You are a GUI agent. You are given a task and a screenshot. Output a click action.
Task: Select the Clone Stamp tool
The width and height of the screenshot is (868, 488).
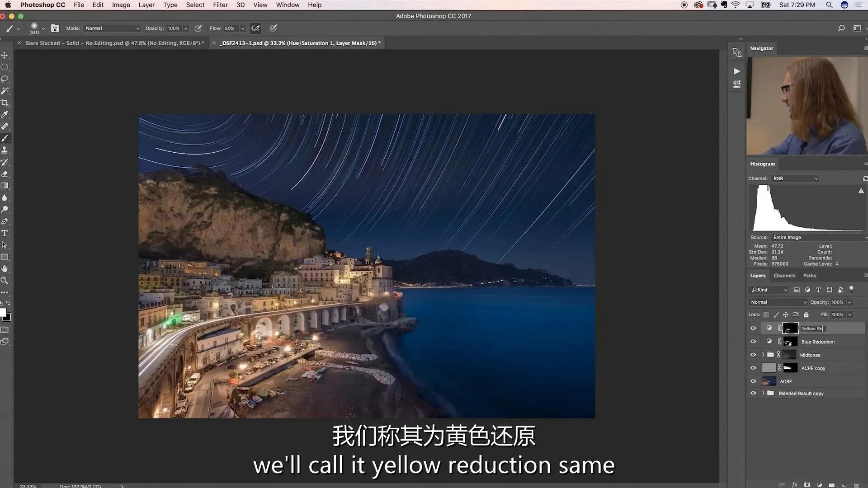tap(5, 150)
